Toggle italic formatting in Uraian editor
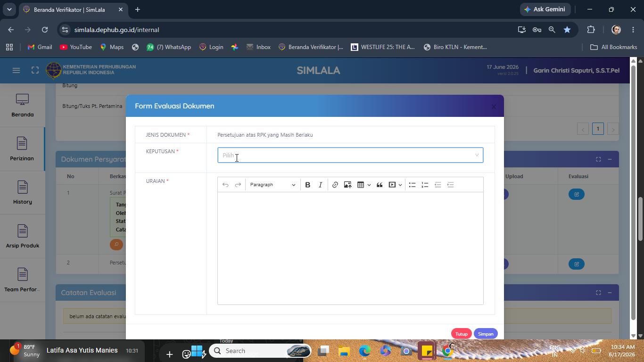 pos(321,185)
